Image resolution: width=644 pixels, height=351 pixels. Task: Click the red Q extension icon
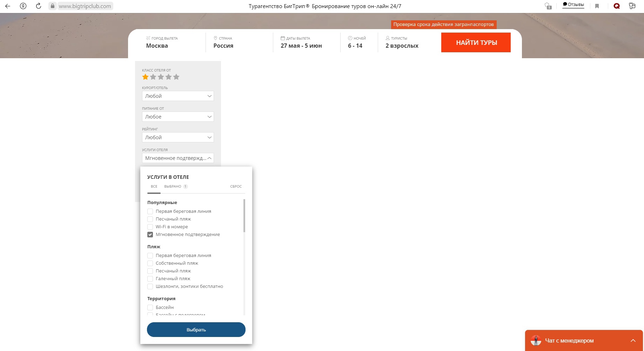[x=617, y=6]
